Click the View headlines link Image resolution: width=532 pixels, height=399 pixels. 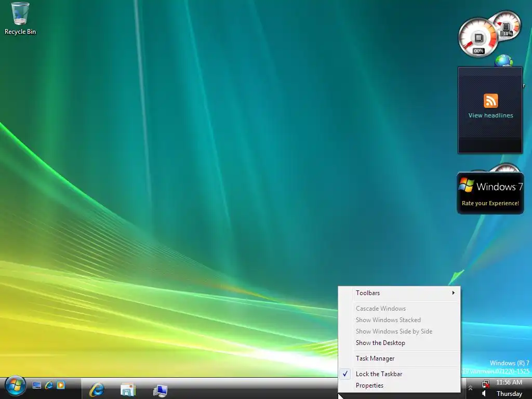coord(490,115)
